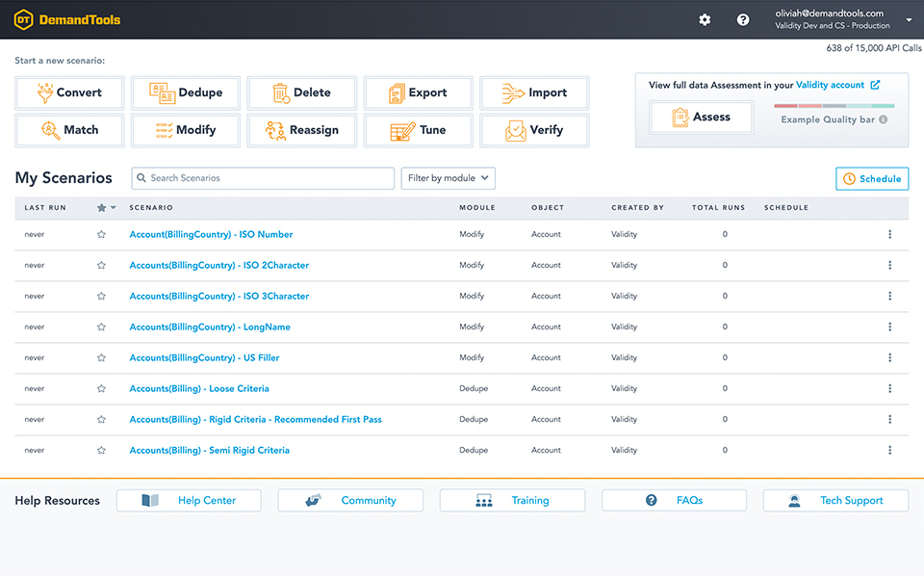Start a new Verify scenario
This screenshot has width=924, height=578.
tap(534, 130)
